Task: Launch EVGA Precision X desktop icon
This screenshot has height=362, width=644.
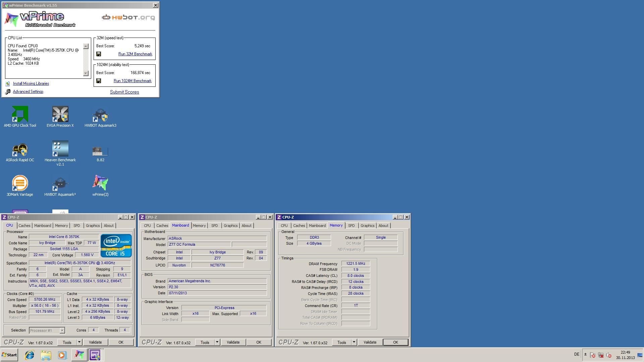Action: click(60, 117)
